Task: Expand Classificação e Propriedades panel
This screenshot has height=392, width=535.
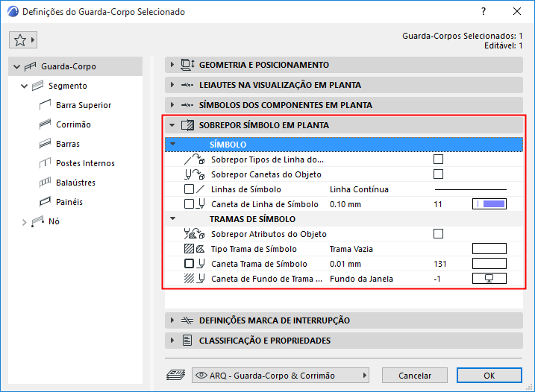Action: coord(172,341)
